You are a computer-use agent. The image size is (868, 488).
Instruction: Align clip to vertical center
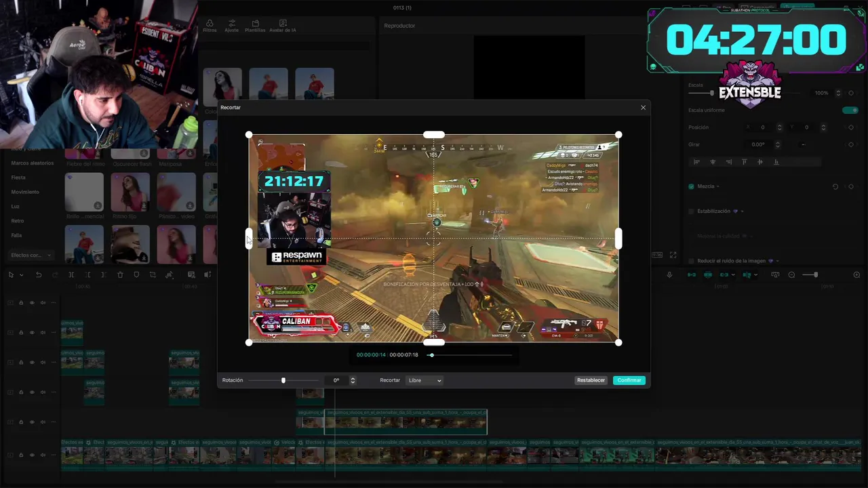tap(760, 162)
